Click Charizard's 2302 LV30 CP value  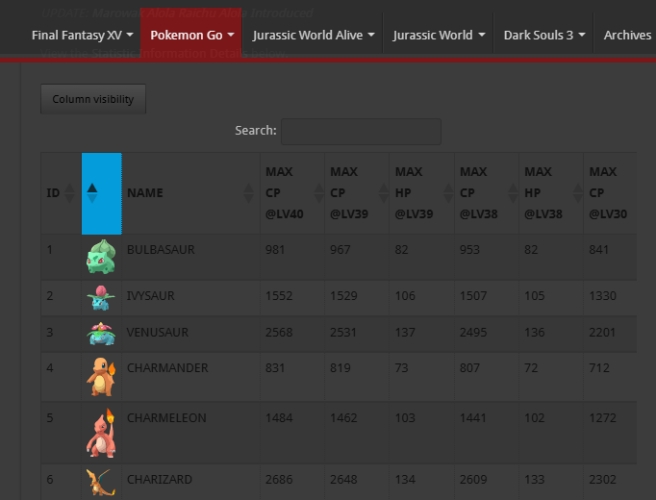(602, 479)
